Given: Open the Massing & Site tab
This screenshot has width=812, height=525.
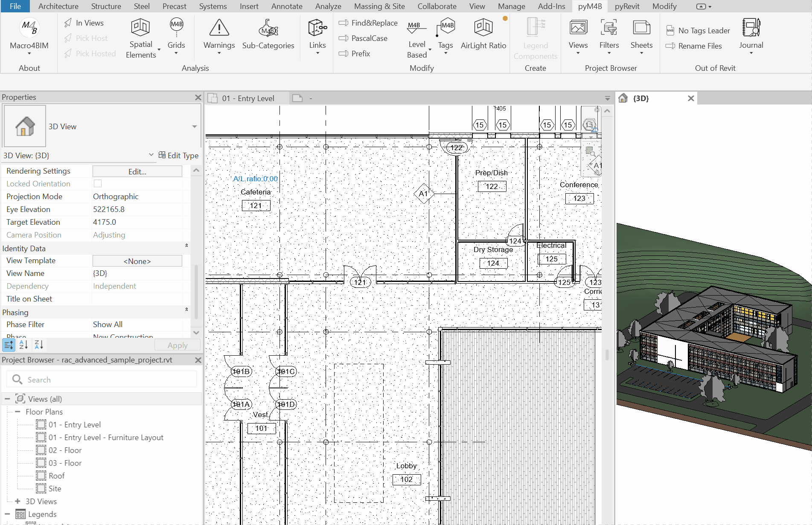Looking at the screenshot, I should point(379,6).
